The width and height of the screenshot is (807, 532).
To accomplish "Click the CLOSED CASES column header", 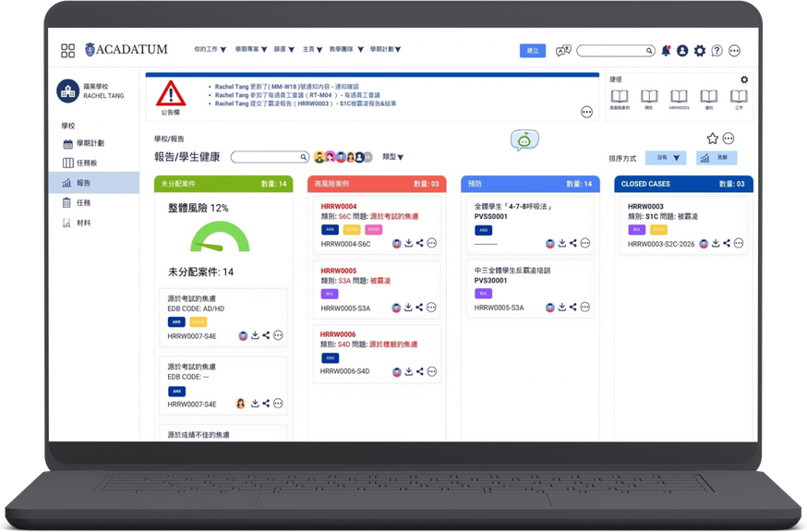I will [x=683, y=184].
